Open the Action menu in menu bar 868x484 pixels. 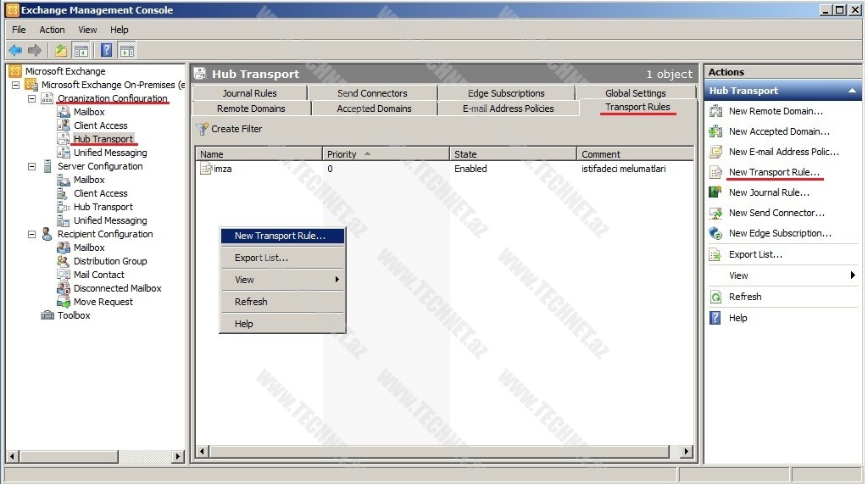[52, 30]
